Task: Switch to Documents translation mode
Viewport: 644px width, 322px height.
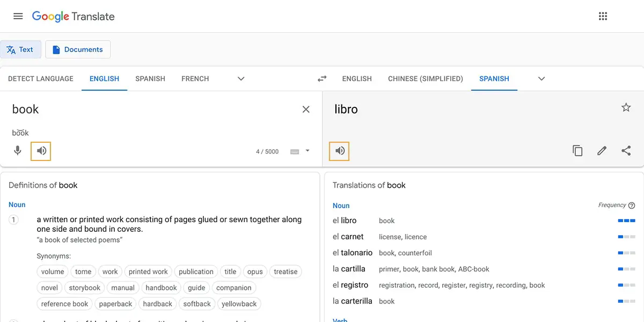Action: (78, 49)
